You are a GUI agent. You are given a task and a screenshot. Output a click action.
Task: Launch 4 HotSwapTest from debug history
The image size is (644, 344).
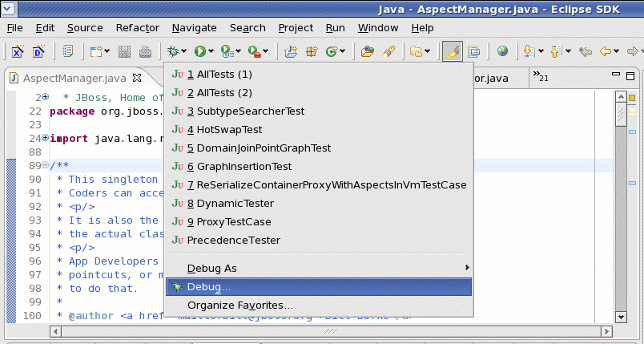coord(319,130)
